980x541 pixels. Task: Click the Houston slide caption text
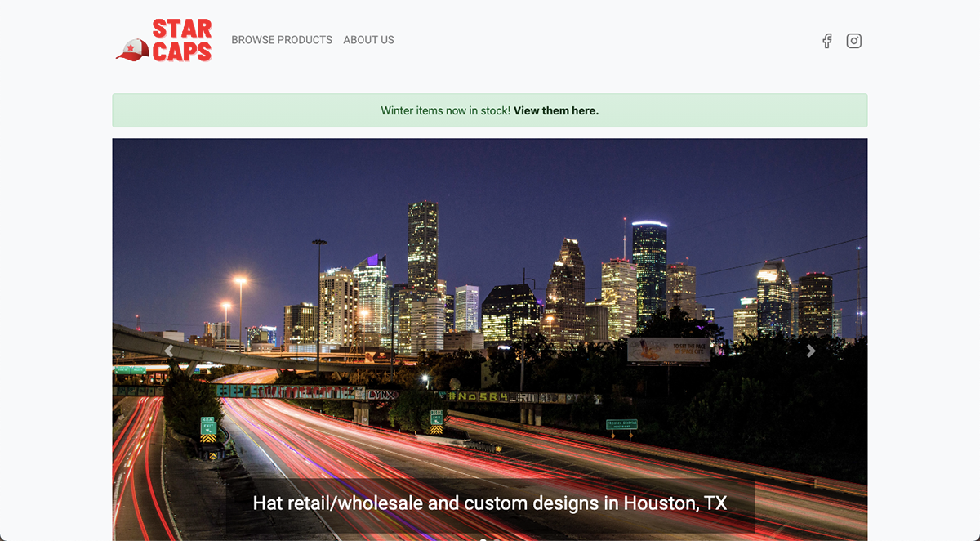click(x=489, y=503)
